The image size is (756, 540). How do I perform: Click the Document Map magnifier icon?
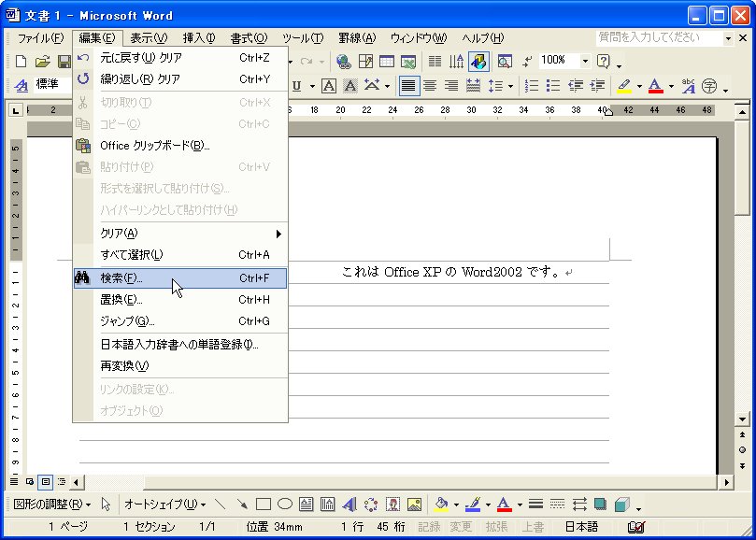(505, 62)
